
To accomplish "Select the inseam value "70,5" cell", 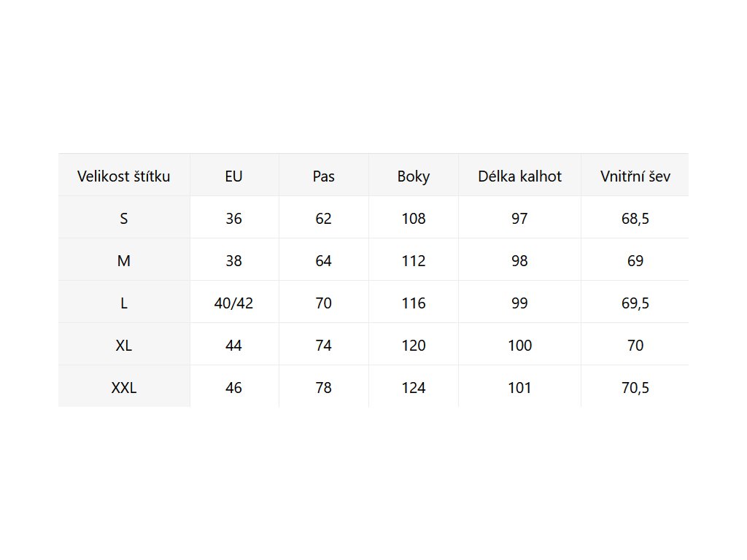I will point(635,388).
